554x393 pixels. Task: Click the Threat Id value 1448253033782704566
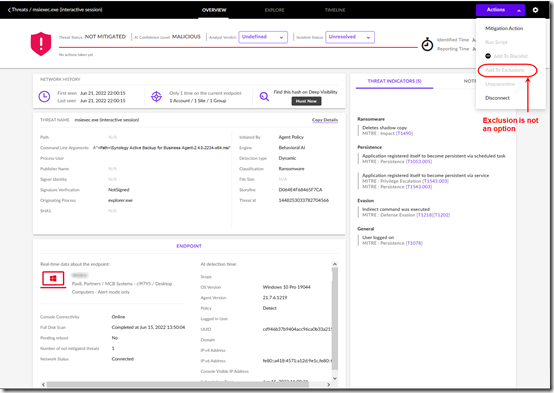click(x=303, y=200)
